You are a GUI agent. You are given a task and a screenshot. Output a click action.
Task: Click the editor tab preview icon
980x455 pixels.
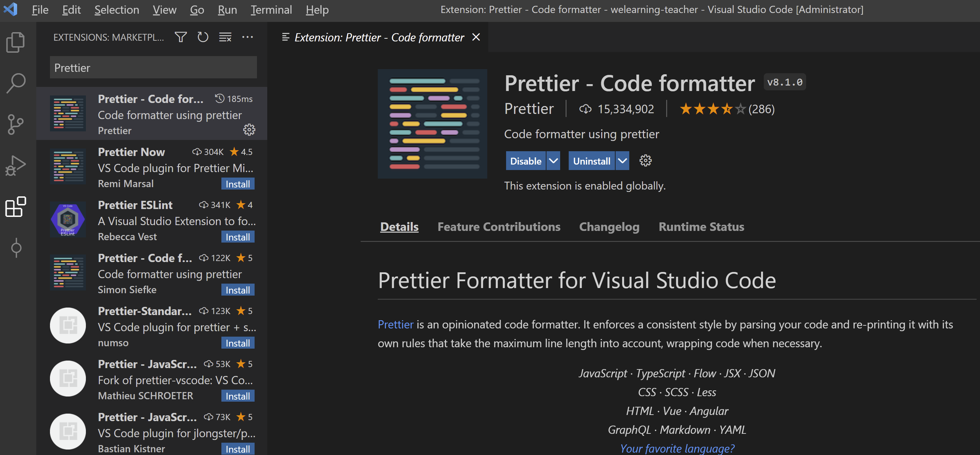point(285,37)
